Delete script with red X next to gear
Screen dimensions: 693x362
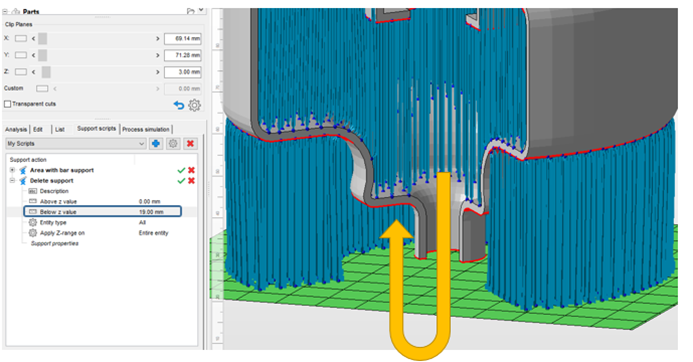[190, 144]
